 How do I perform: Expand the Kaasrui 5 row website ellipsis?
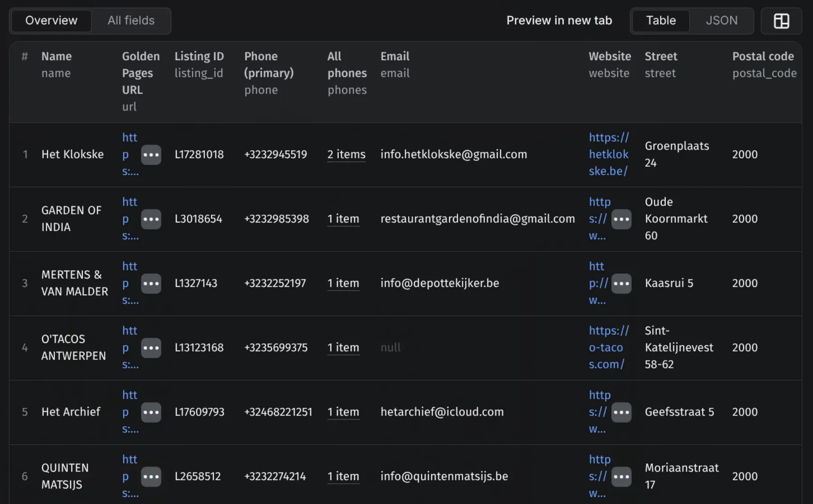click(621, 284)
